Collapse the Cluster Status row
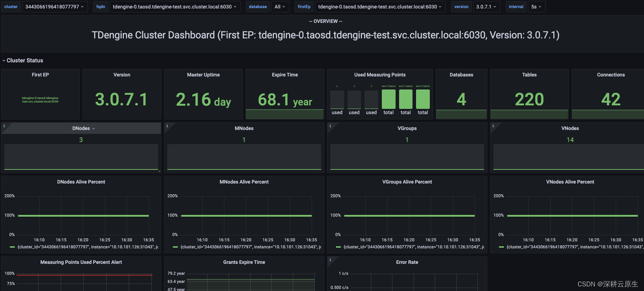Screen dimensions: 644x291 [x=23, y=61]
